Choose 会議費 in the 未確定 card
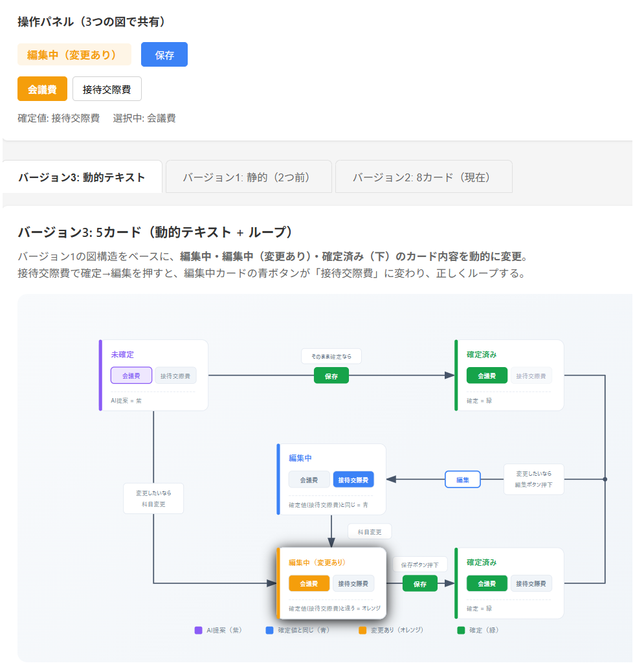 [x=131, y=375]
